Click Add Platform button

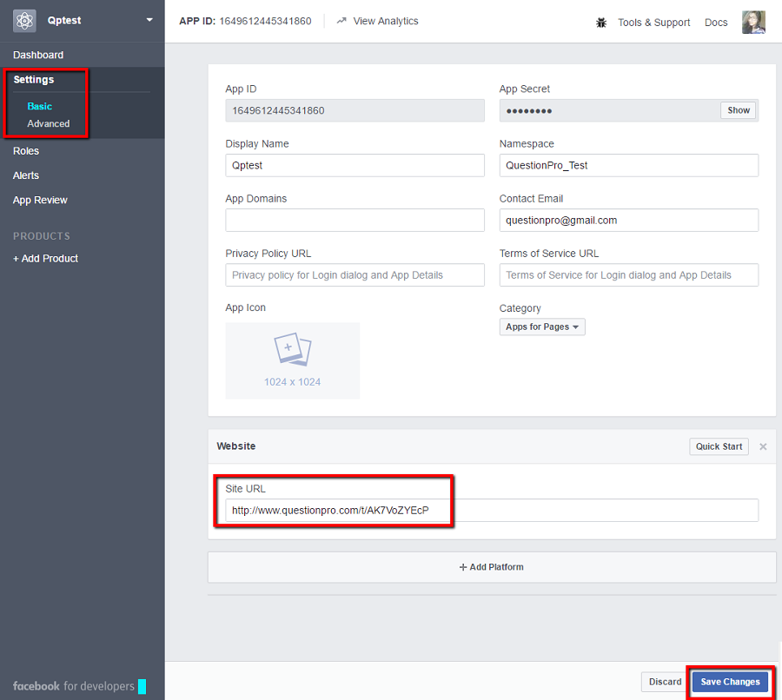(492, 567)
